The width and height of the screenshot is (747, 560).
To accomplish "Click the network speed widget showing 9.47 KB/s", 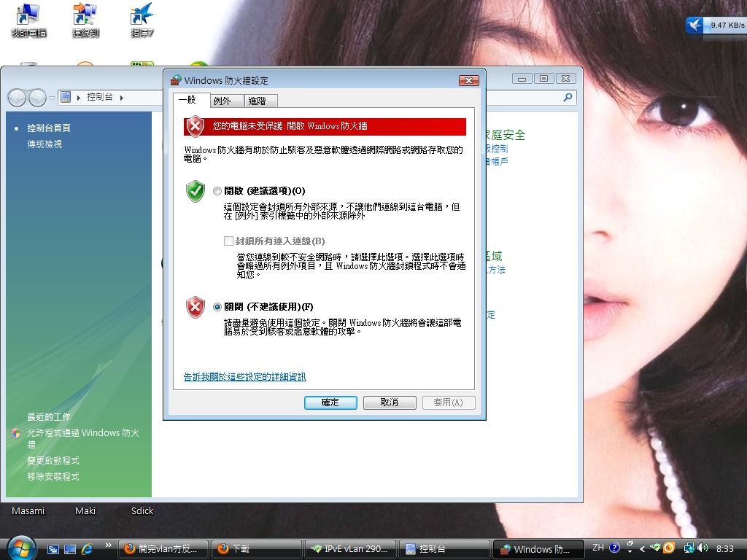I will point(716,25).
